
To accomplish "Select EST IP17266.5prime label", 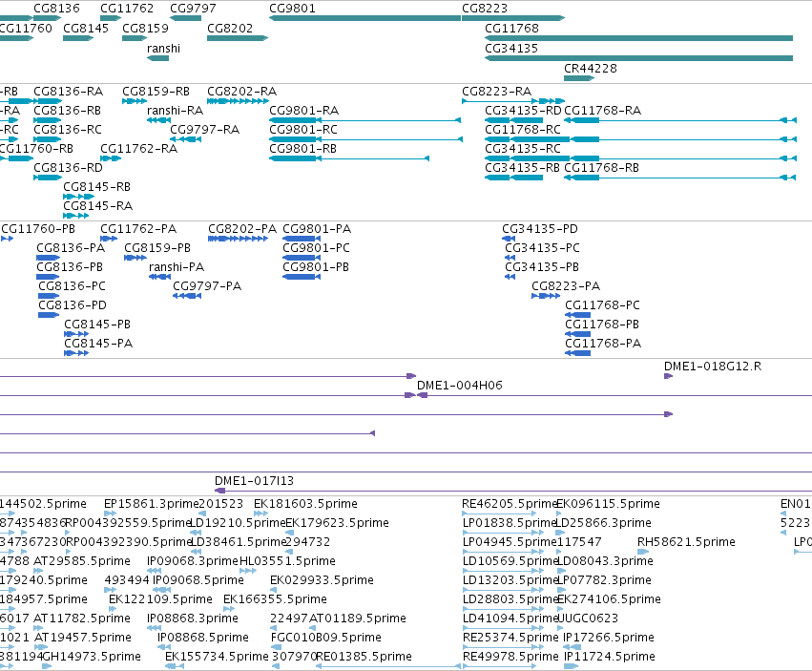I will [609, 638].
